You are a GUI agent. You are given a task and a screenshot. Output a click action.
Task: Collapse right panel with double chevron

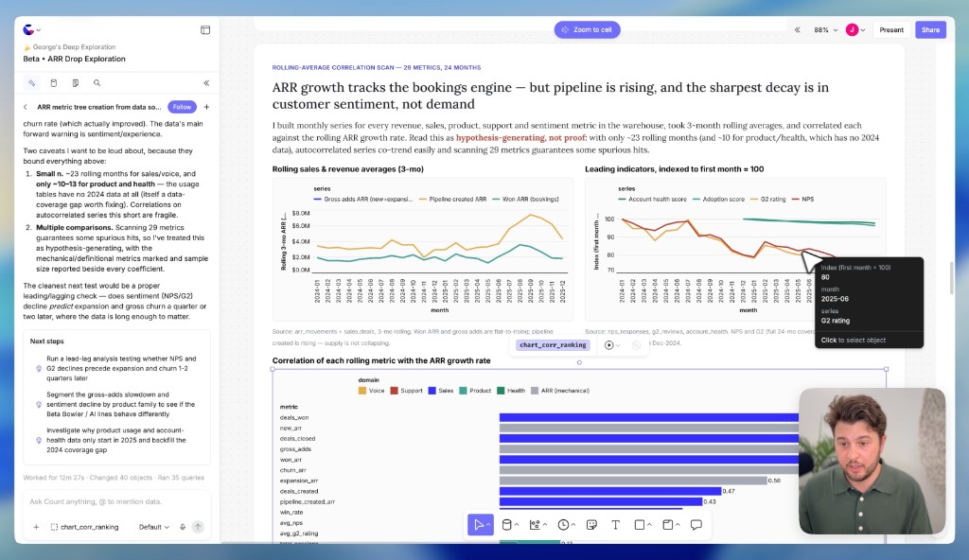click(797, 29)
